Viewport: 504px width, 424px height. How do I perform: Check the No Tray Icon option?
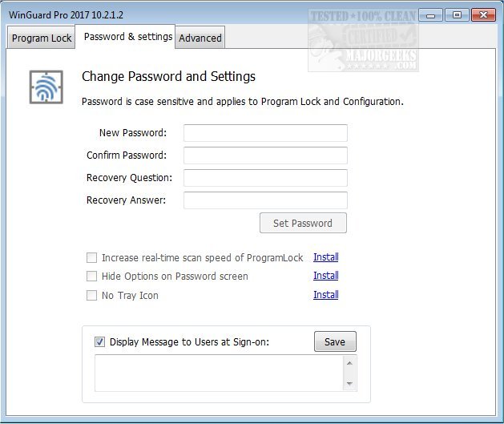pyautogui.click(x=91, y=296)
